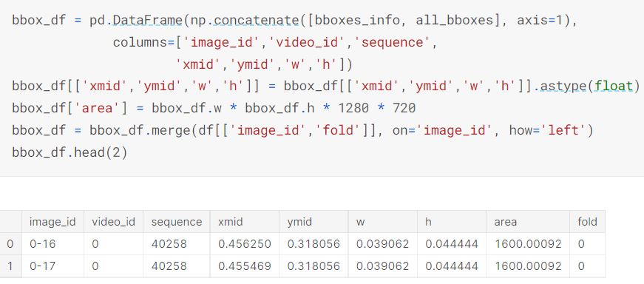Click the 'w' column header

383,222
